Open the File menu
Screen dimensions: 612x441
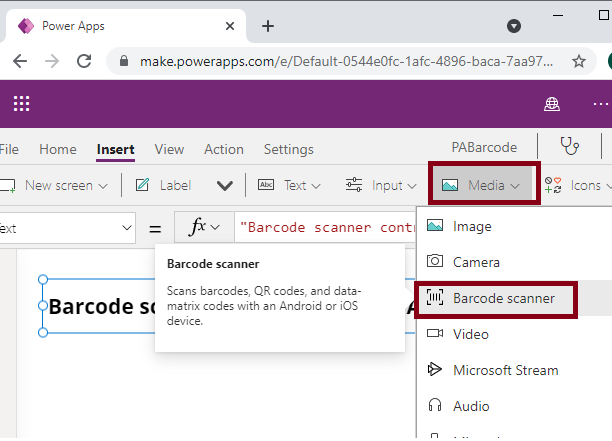click(x=9, y=149)
